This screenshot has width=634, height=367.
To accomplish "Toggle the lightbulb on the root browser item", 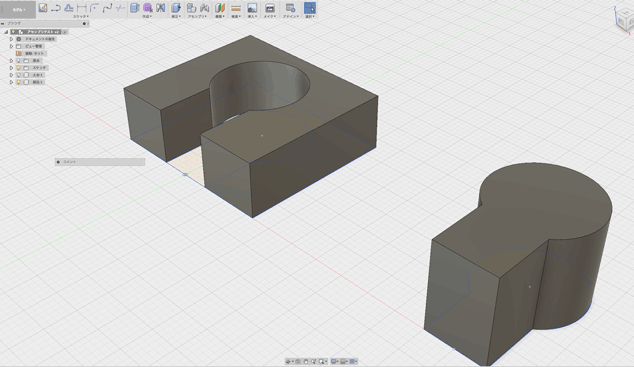I will 13,32.
